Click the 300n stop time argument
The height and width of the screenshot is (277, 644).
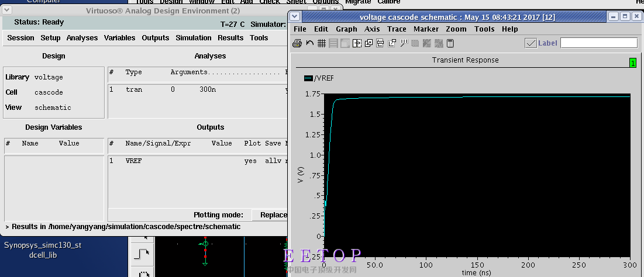208,89
